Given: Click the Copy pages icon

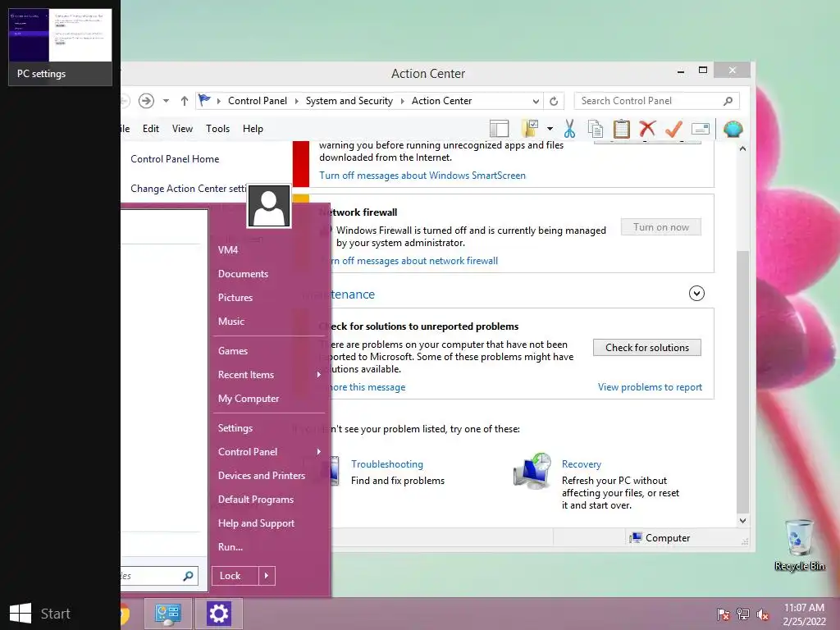Looking at the screenshot, I should (x=596, y=129).
